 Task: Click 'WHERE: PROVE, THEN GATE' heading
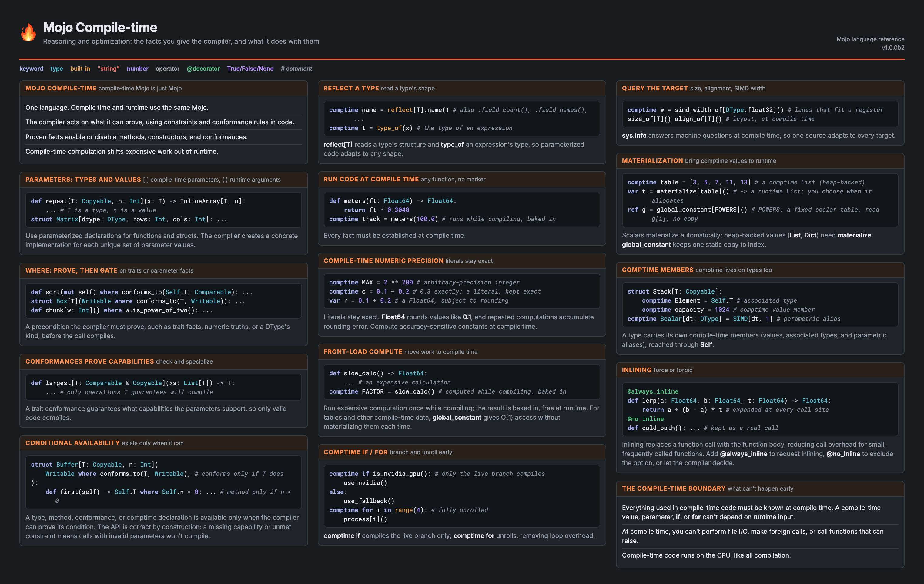tap(71, 270)
